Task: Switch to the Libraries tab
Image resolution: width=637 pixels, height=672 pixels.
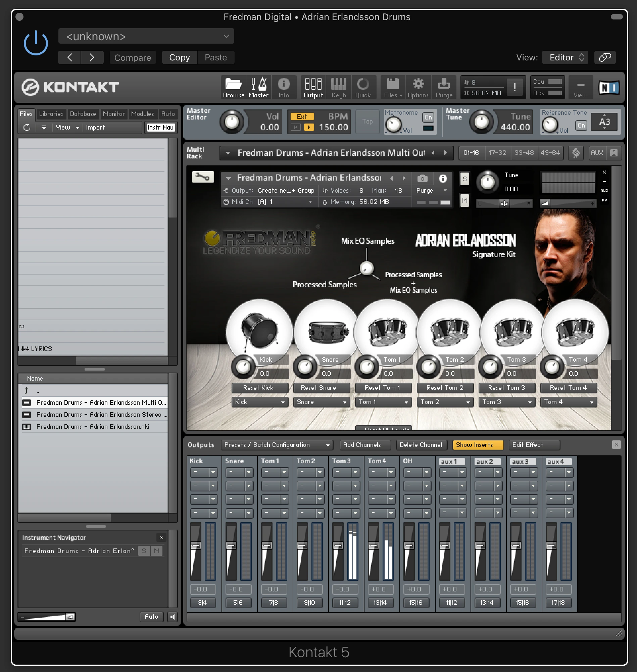Action: 51,114
